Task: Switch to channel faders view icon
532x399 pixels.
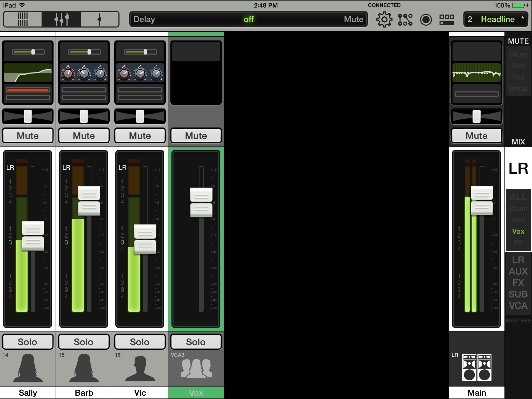Action: tap(61, 19)
